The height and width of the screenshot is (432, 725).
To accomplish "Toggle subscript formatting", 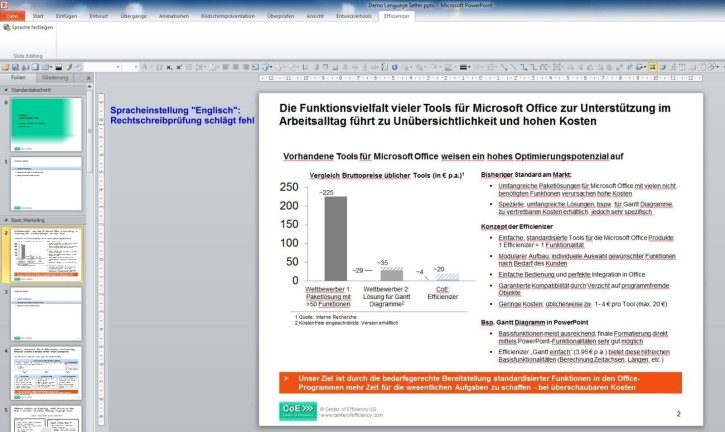I will coord(169,67).
